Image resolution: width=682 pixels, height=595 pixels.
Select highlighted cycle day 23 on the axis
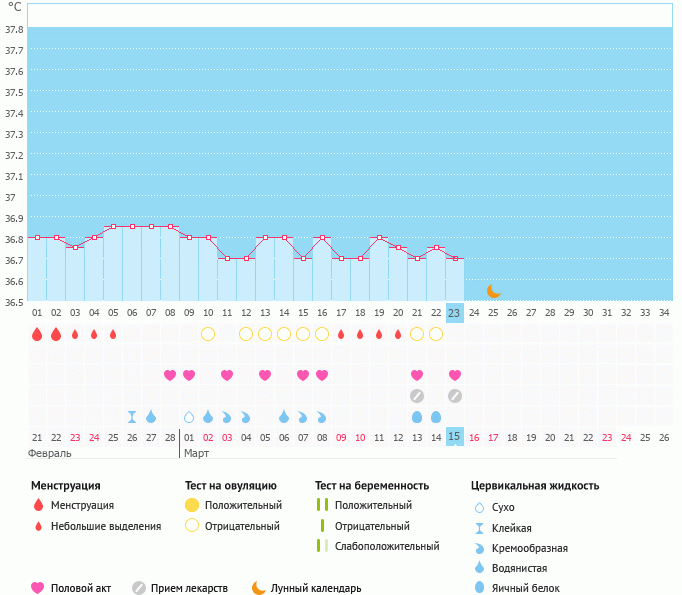(x=455, y=313)
